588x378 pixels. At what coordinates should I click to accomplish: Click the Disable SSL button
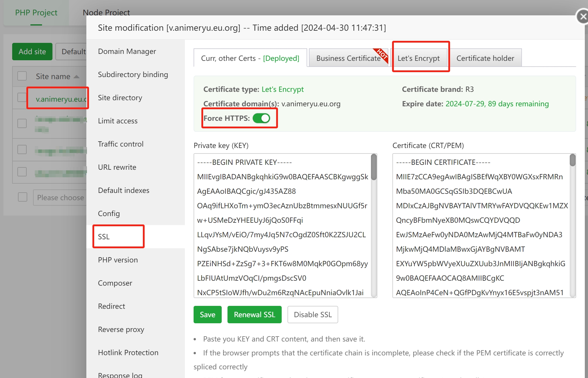point(312,315)
